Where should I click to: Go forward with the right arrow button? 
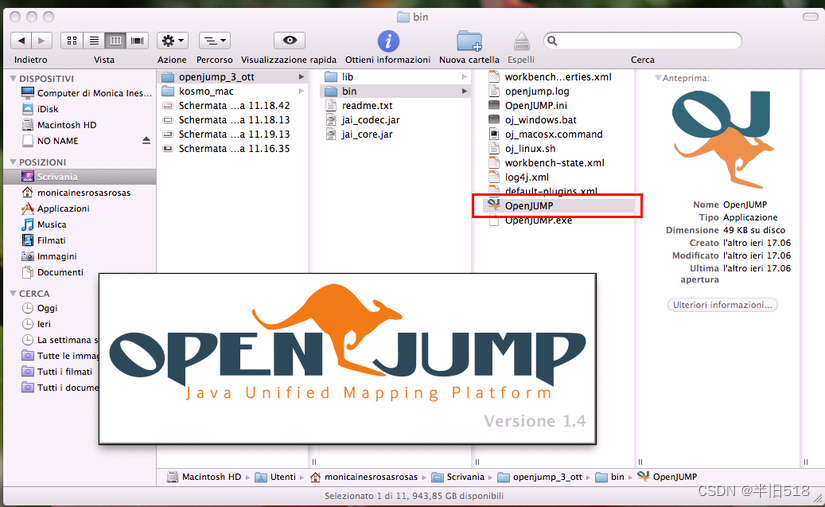point(42,40)
